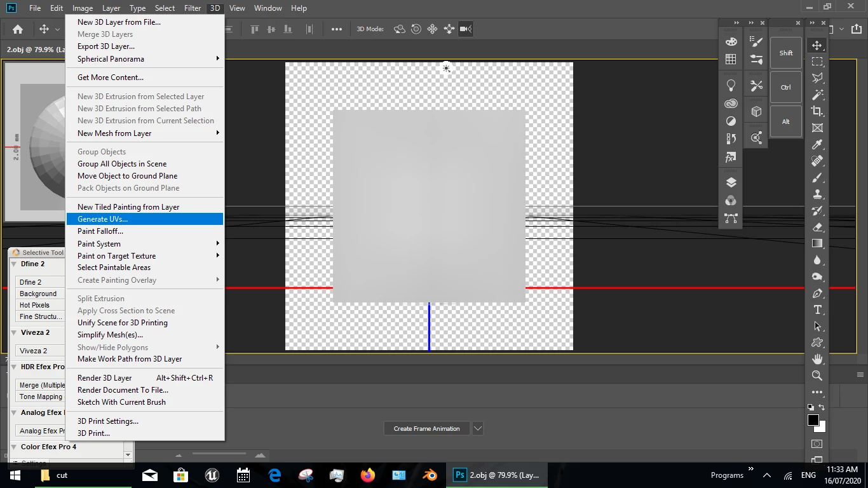Collapse the HDR Efex Pro section

(x=14, y=367)
